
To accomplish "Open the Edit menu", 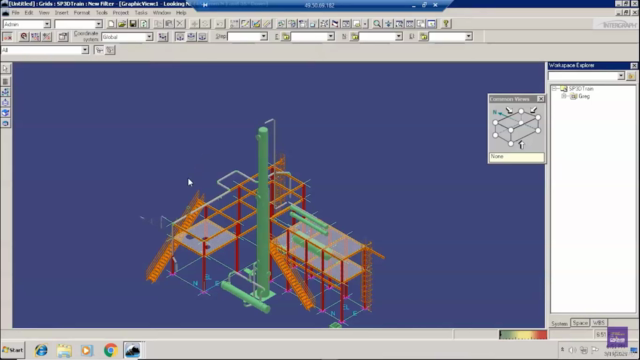I will pyautogui.click(x=29, y=13).
